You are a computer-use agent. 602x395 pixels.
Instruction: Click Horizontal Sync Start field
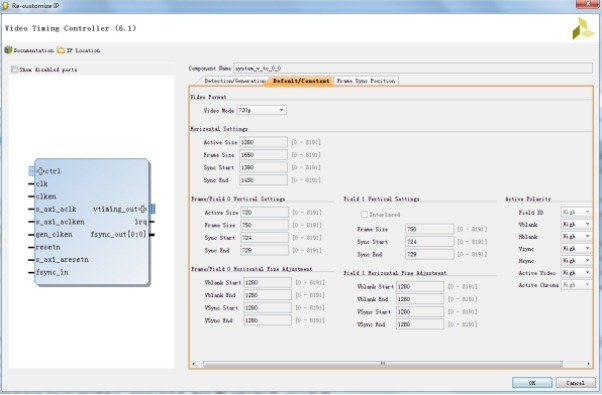263,167
